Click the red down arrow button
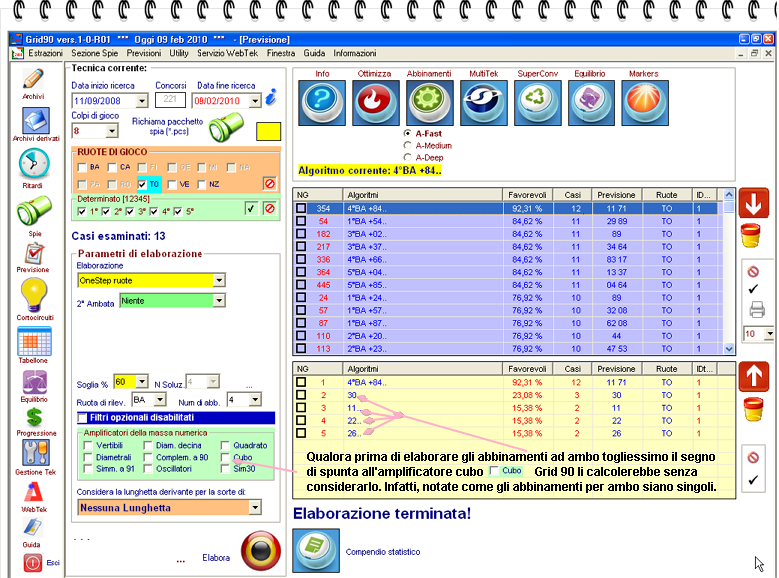Viewport: 779px width, 578px height. point(754,203)
